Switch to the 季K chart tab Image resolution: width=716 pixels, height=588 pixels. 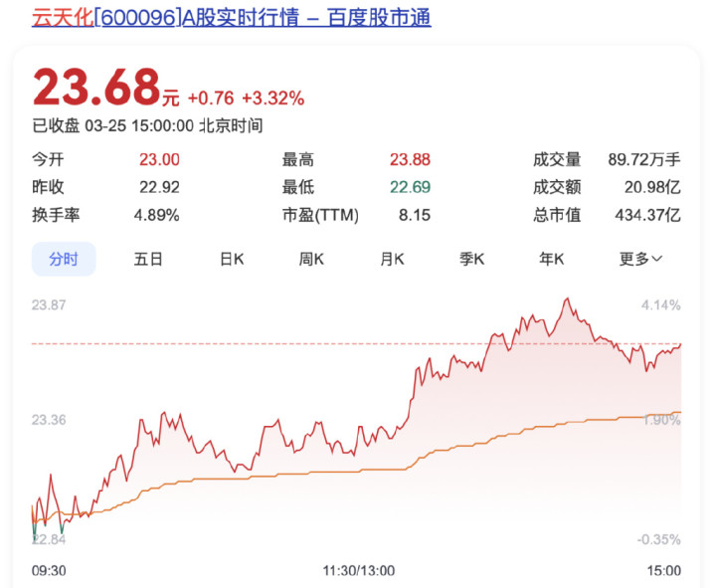pos(471,259)
